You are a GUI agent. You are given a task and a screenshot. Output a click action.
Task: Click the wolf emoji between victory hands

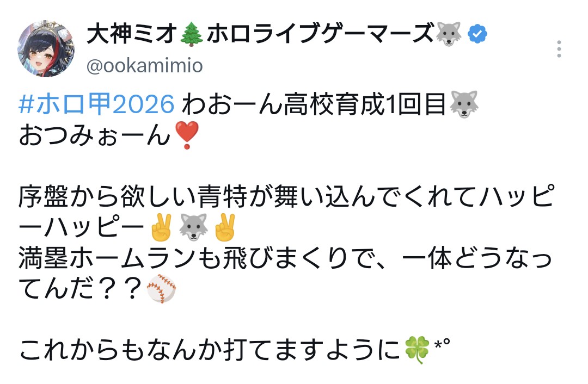pyautogui.click(x=193, y=227)
